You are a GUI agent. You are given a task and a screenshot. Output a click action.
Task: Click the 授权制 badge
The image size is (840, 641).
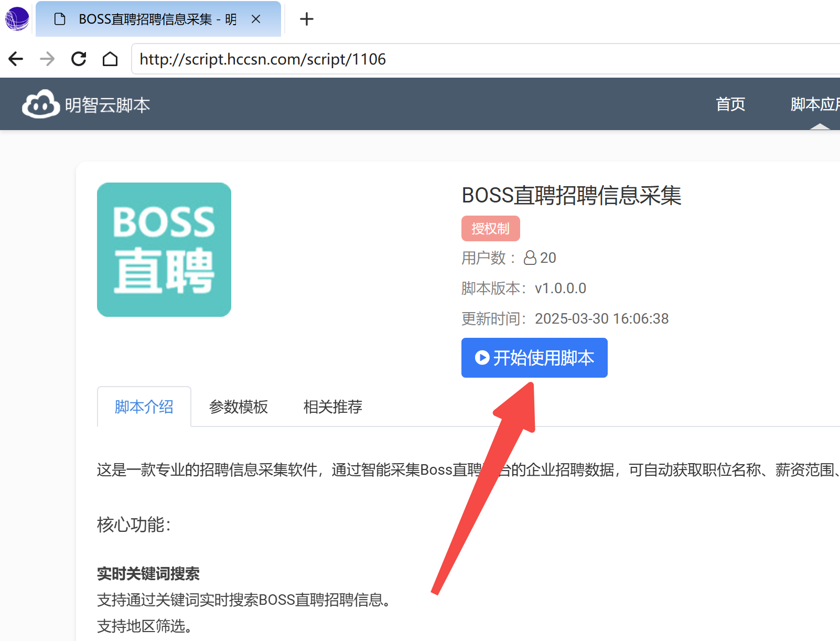pos(491,229)
